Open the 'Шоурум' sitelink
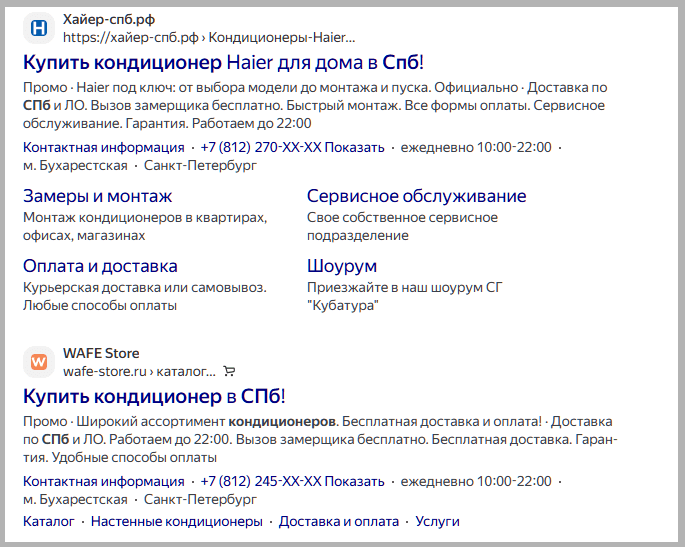685x547 pixels. point(342,266)
